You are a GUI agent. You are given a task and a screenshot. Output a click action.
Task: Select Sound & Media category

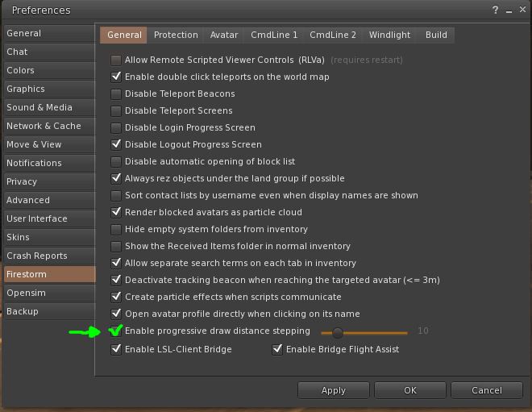(x=49, y=107)
